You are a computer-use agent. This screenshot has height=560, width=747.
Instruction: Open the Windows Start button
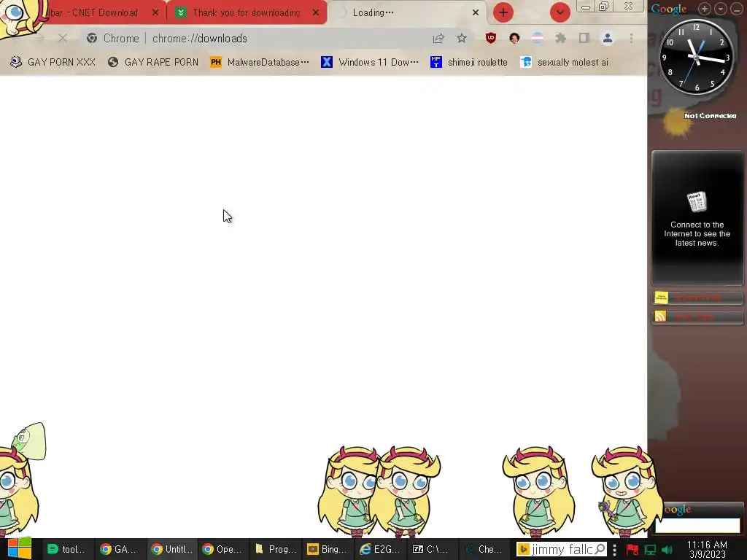19,548
